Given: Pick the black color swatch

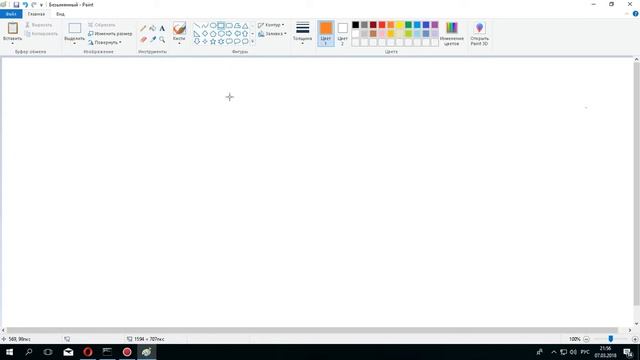Looking at the screenshot, I should (356, 25).
